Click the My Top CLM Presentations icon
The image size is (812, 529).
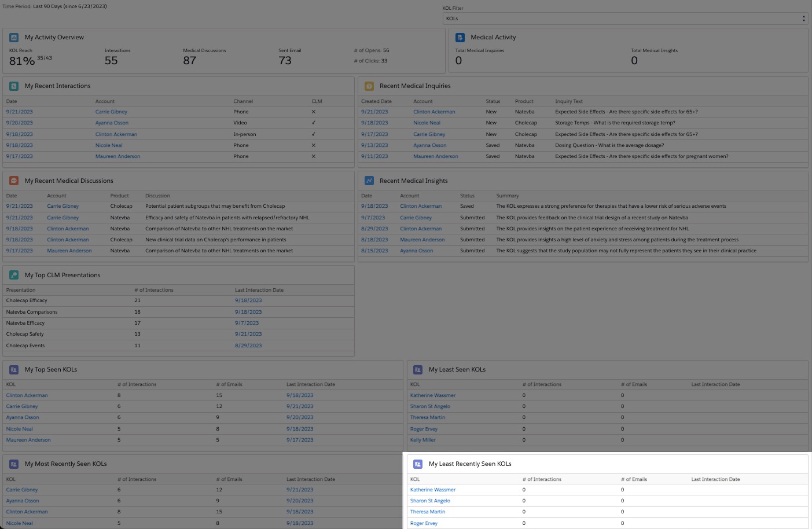[x=14, y=275]
